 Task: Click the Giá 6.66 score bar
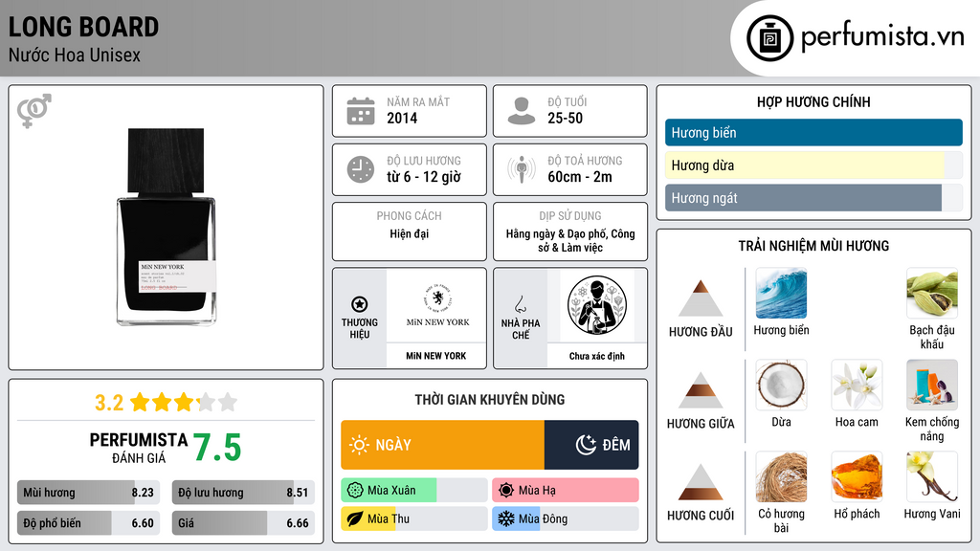click(243, 523)
